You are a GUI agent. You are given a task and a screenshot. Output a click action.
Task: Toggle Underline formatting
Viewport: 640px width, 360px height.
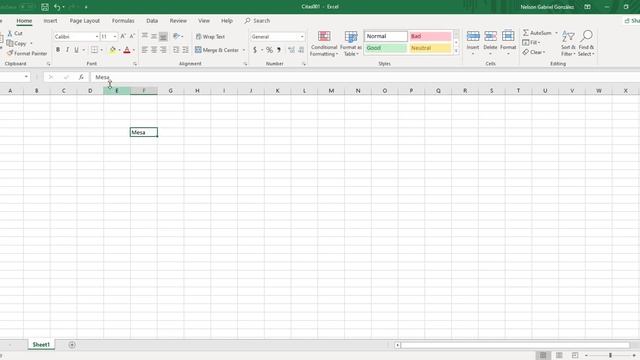pos(76,50)
